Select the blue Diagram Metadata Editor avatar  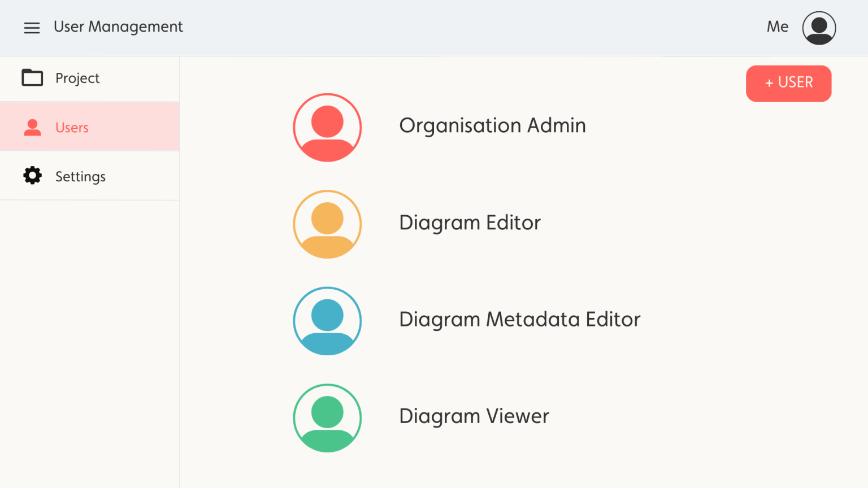pos(327,321)
